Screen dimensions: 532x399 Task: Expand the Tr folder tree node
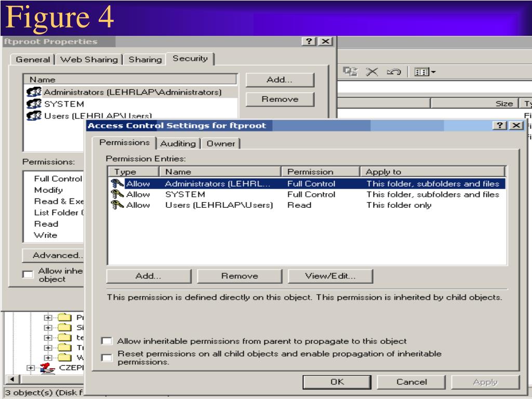click(48, 348)
